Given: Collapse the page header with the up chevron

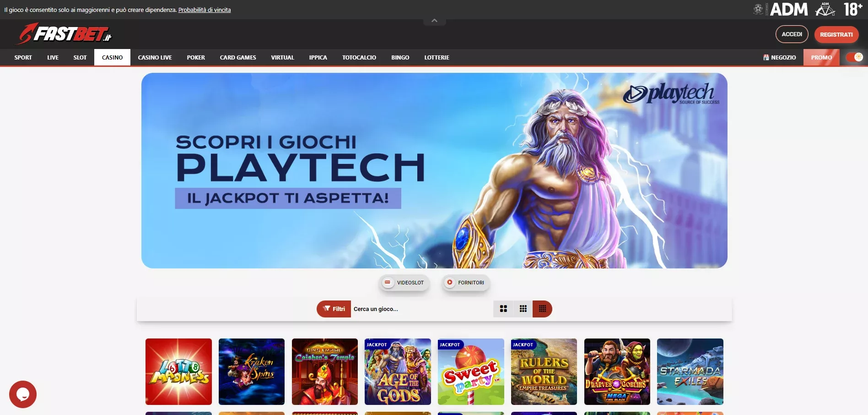Looking at the screenshot, I should (434, 20).
